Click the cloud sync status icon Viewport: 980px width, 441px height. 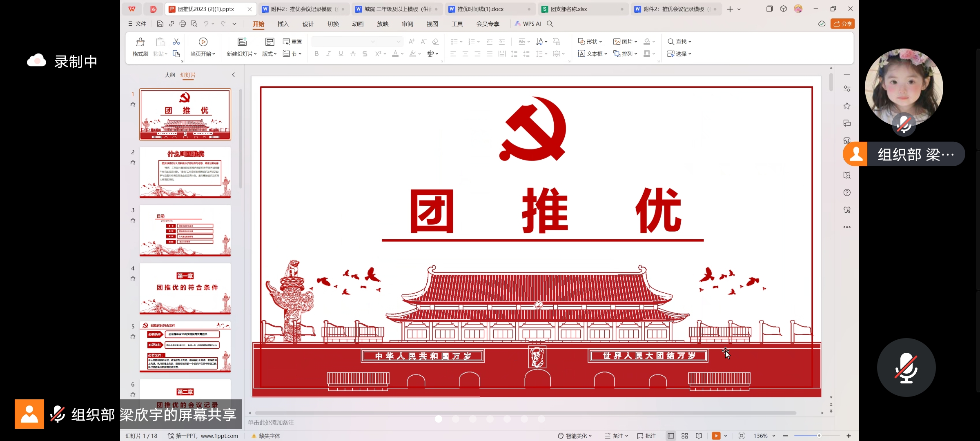(822, 24)
